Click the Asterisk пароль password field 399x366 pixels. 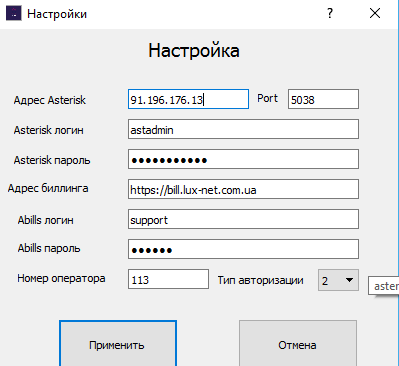point(243,159)
